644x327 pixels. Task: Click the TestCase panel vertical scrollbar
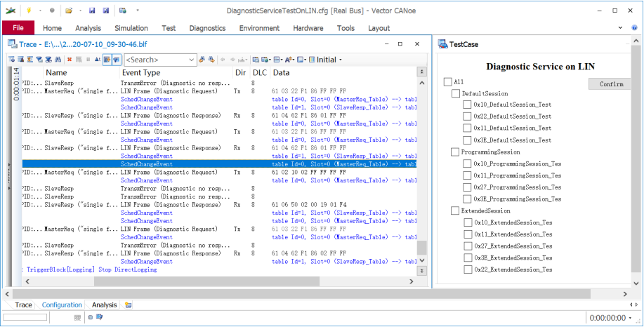[x=636, y=160]
